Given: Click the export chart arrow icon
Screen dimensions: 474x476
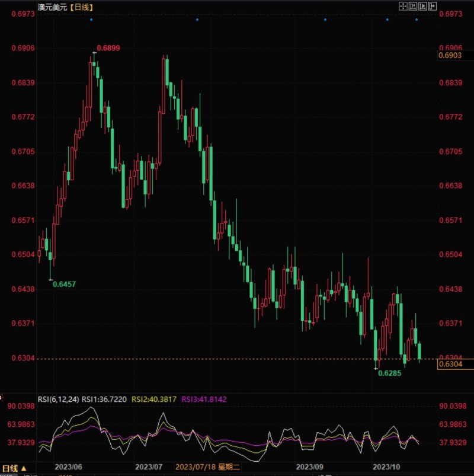Looking at the screenshot, I should [x=432, y=7].
